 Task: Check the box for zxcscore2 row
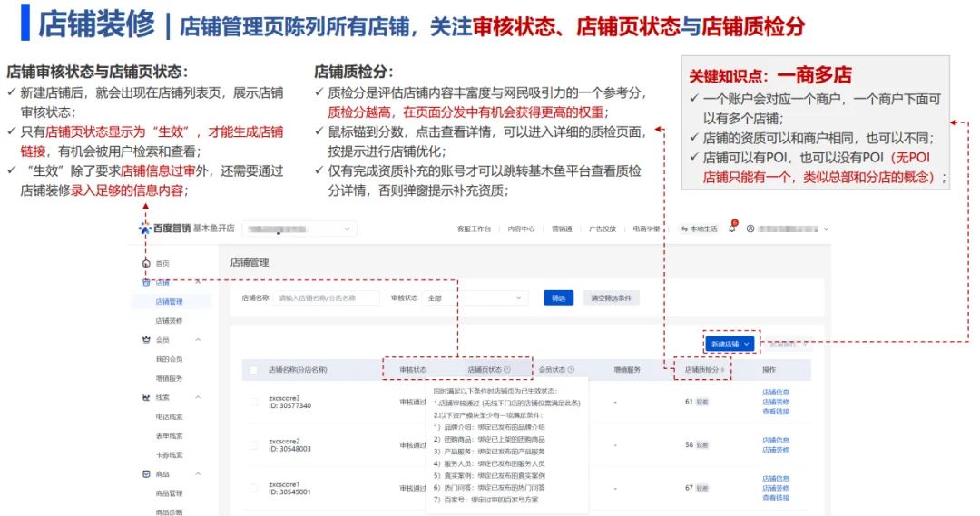[x=253, y=445]
